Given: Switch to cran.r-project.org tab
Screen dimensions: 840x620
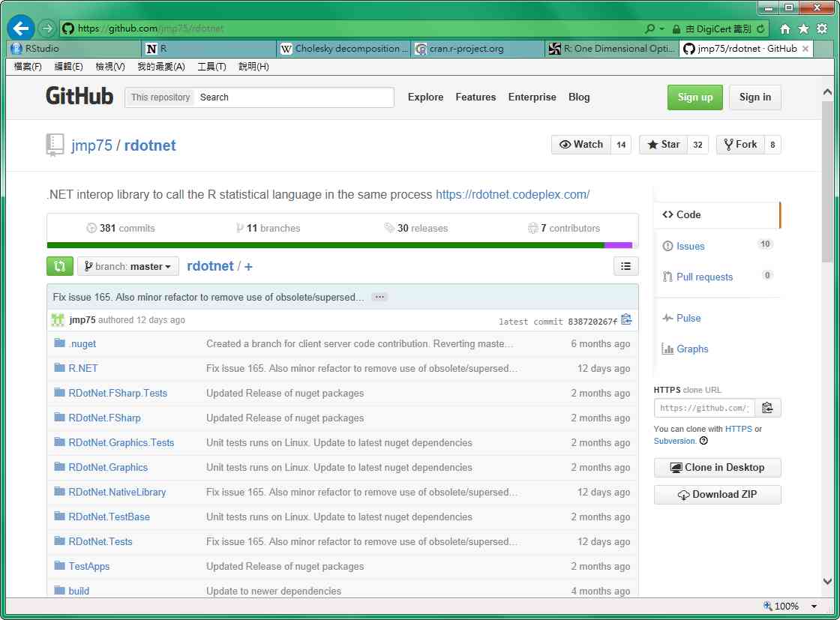Looking at the screenshot, I should click(x=478, y=49).
